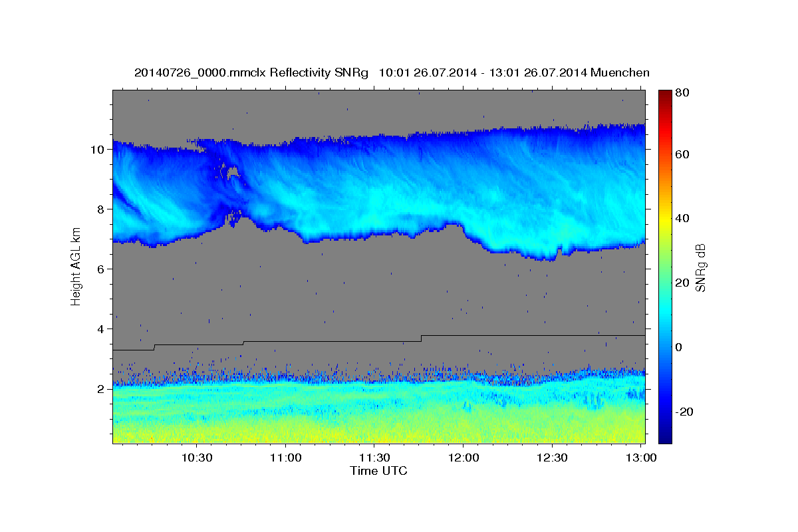
Task: Click the black stepped line in plot
Action: point(379,341)
